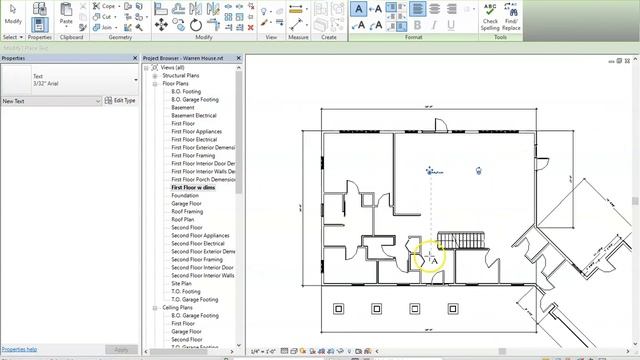Toggle Align Right text format
The height and width of the screenshot is (360, 640).
[452, 9]
